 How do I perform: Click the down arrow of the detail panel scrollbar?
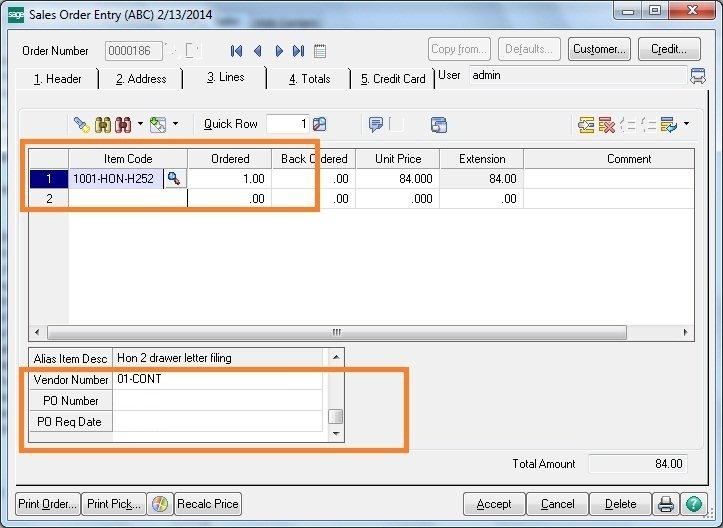point(336,433)
